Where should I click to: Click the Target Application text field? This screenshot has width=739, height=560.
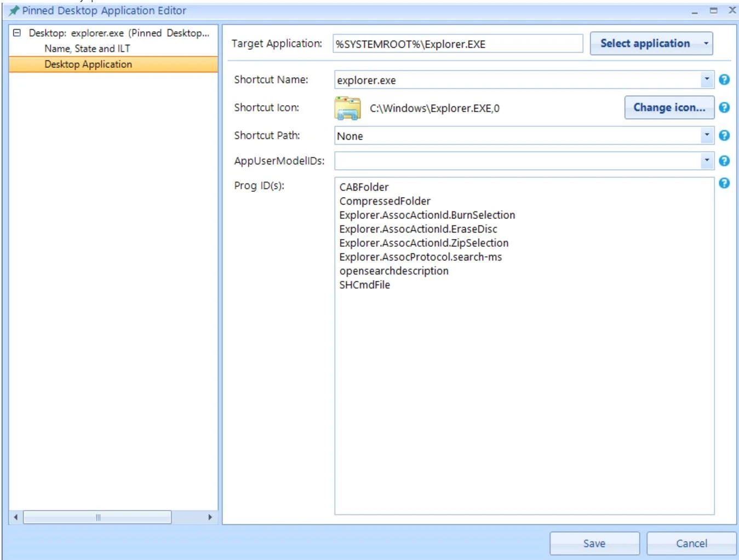(457, 44)
